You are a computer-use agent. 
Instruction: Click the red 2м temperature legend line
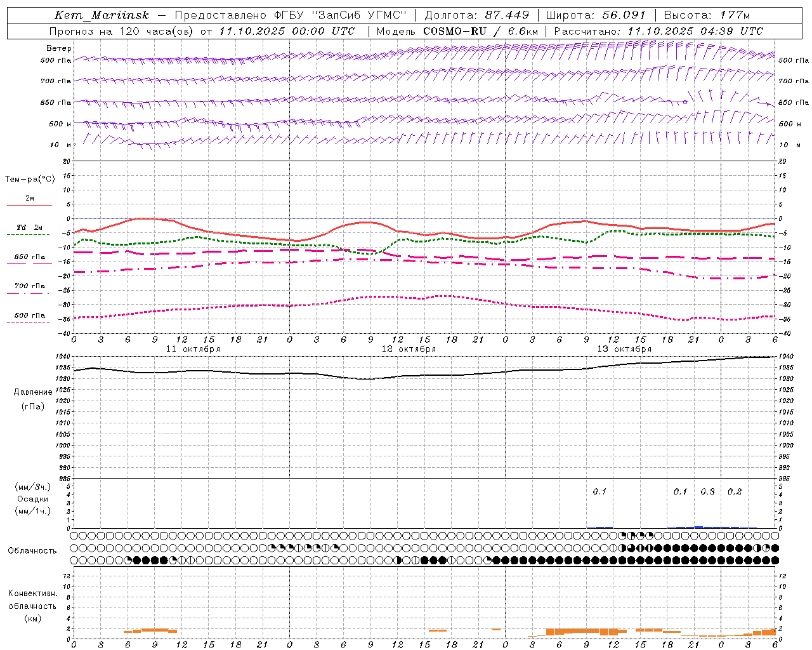pyautogui.click(x=29, y=206)
